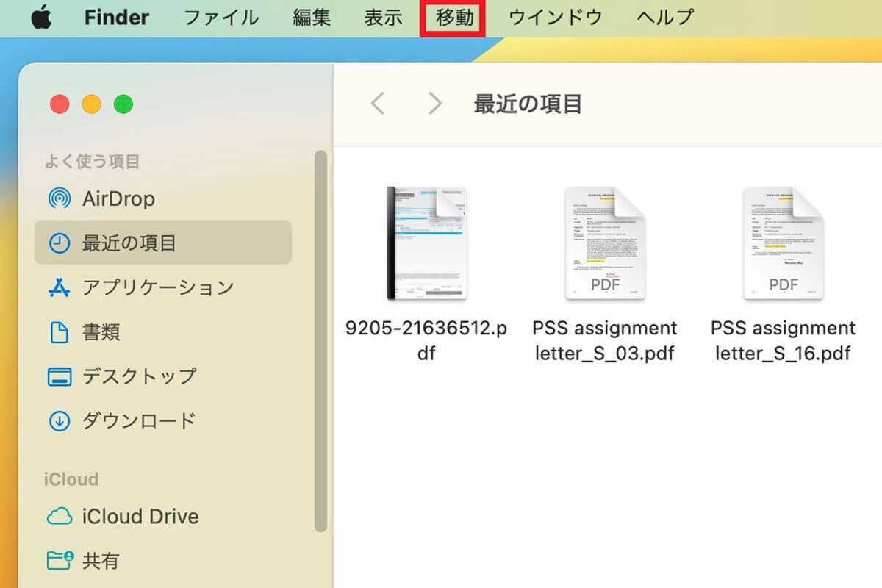
Task: Select the PSS assignment letter_S_03.pdf icon
Action: (x=605, y=243)
